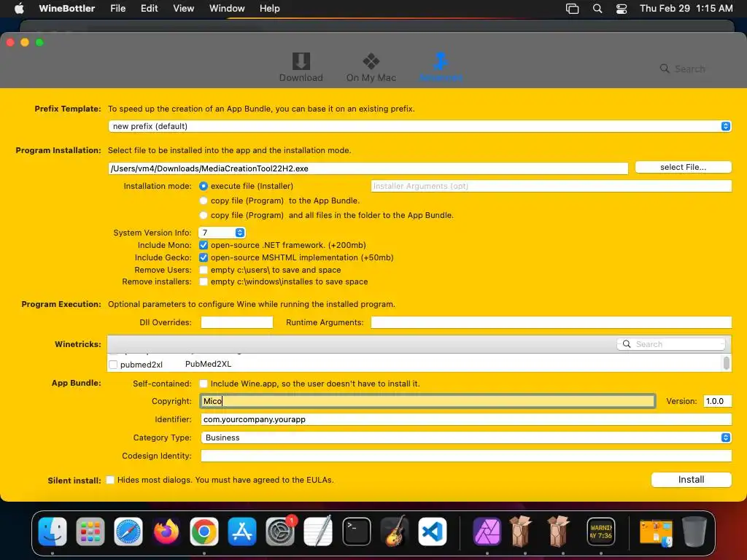Open the Downloads stack in the Dock
Image resolution: width=747 pixels, height=560 pixels.
coord(656,532)
